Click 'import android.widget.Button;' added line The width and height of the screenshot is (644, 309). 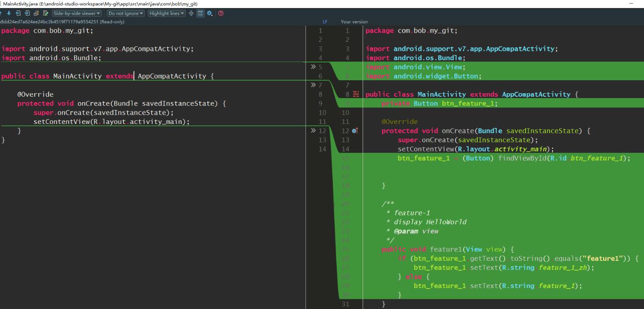pos(423,76)
